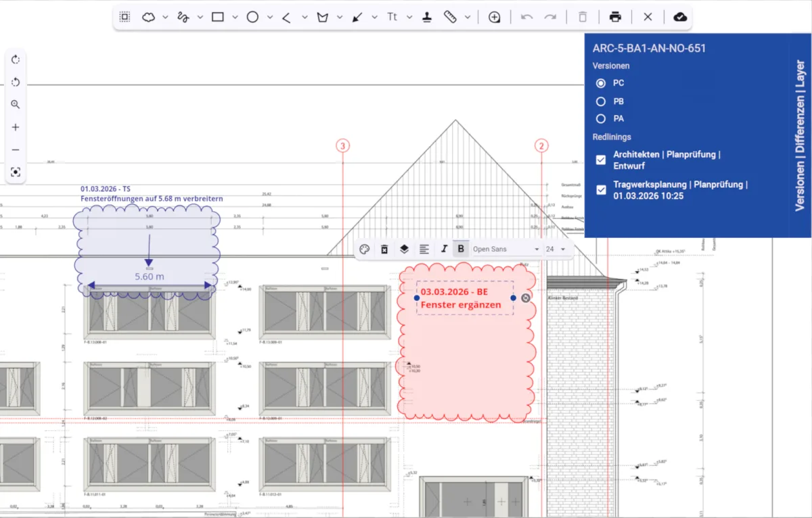812x518 pixels.
Task: Click grid axis marker 3
Action: pos(343,145)
